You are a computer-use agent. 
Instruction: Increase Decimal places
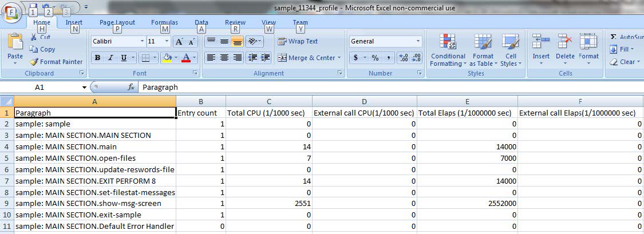[x=404, y=58]
